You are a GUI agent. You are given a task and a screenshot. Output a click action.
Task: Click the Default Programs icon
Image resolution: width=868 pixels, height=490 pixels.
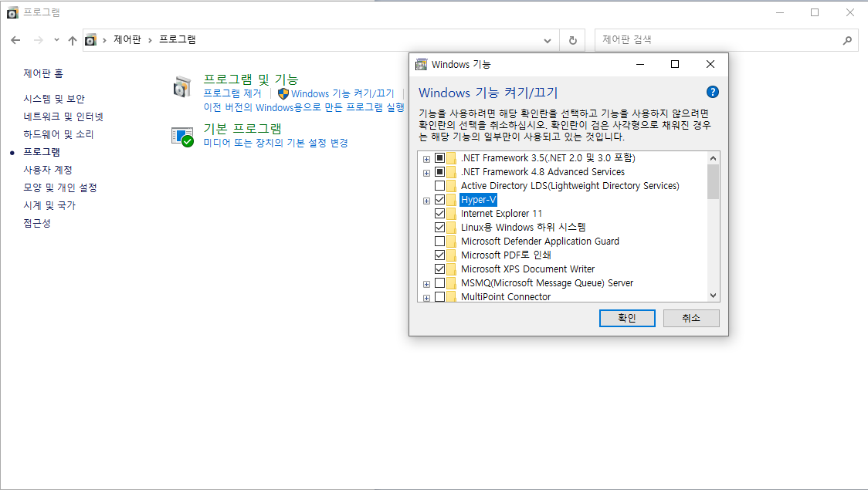click(x=182, y=137)
